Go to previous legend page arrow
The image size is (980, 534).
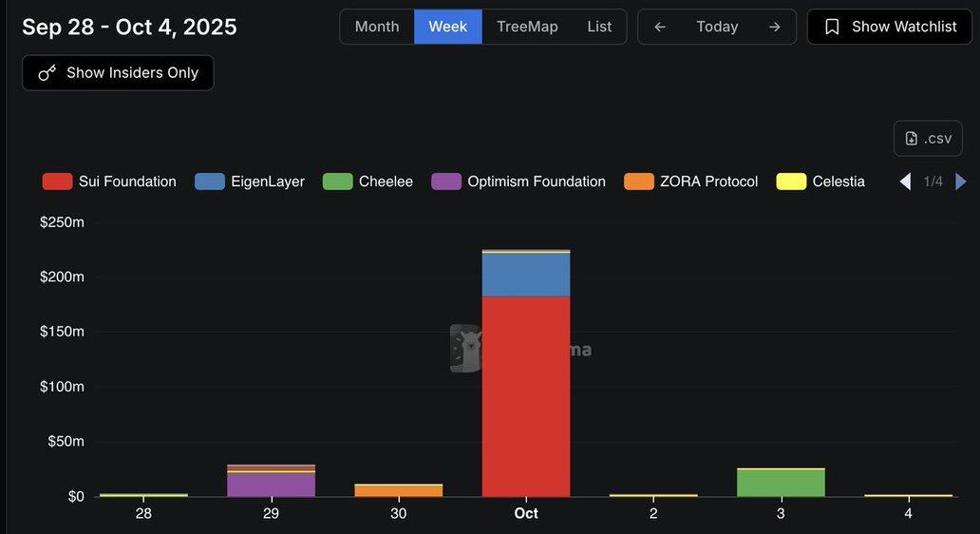pos(905,182)
